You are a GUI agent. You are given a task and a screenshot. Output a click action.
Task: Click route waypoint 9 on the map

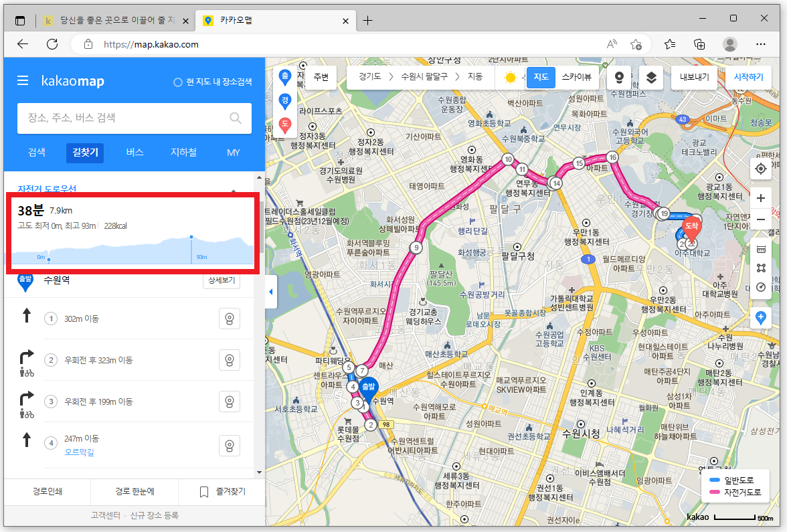pos(416,247)
